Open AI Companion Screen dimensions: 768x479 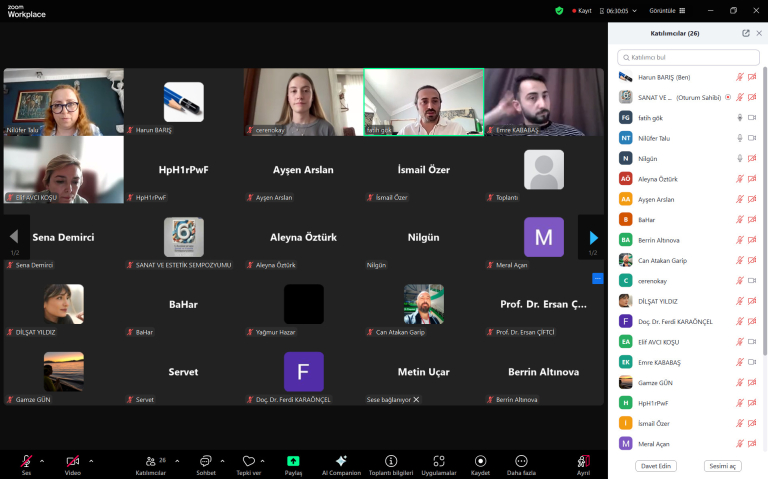[341, 461]
